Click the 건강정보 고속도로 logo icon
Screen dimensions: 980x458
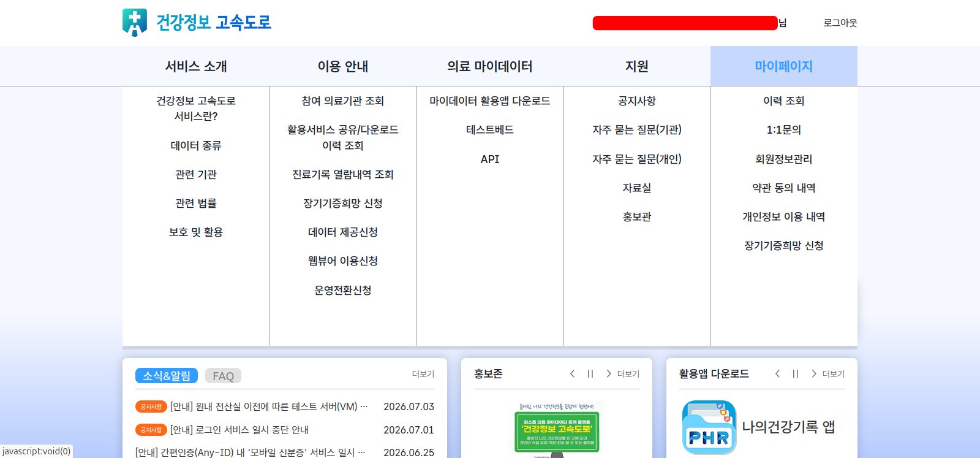point(134,23)
